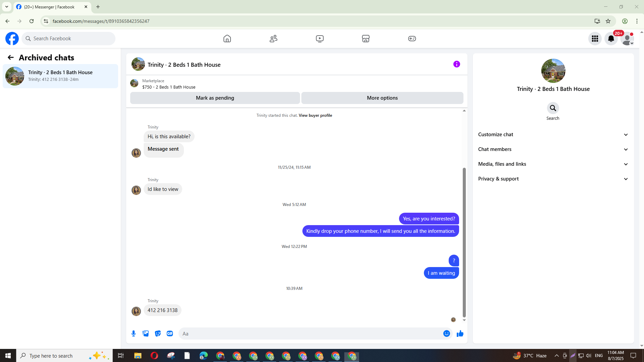This screenshot has height=362, width=644.
Task: Go back from Archived chats
Action: point(11,58)
